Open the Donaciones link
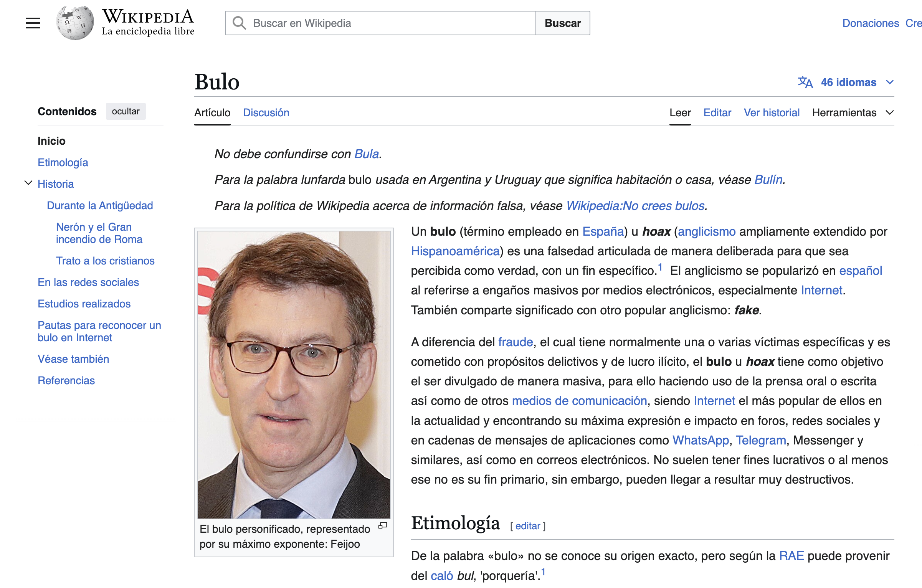Image resolution: width=922 pixels, height=588 pixels. (870, 23)
